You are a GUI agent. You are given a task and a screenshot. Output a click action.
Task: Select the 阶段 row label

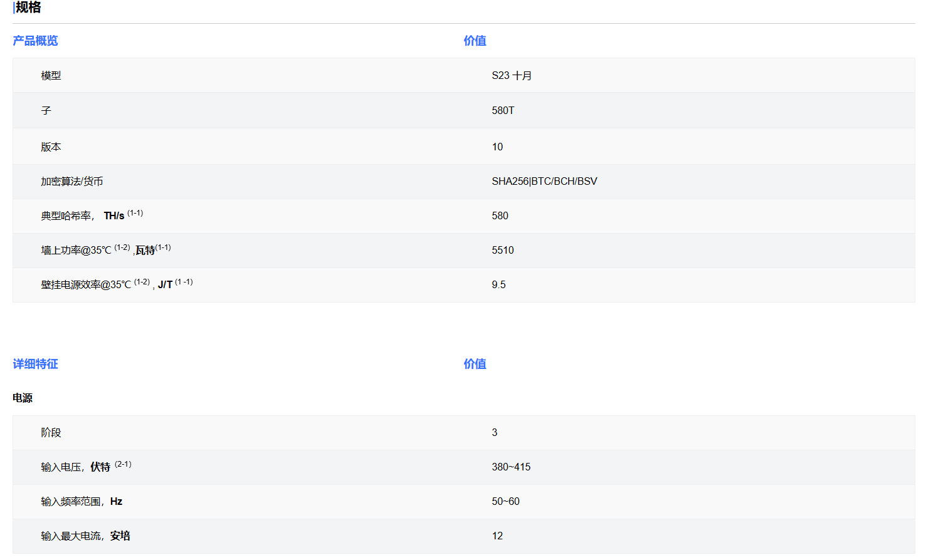(51, 433)
